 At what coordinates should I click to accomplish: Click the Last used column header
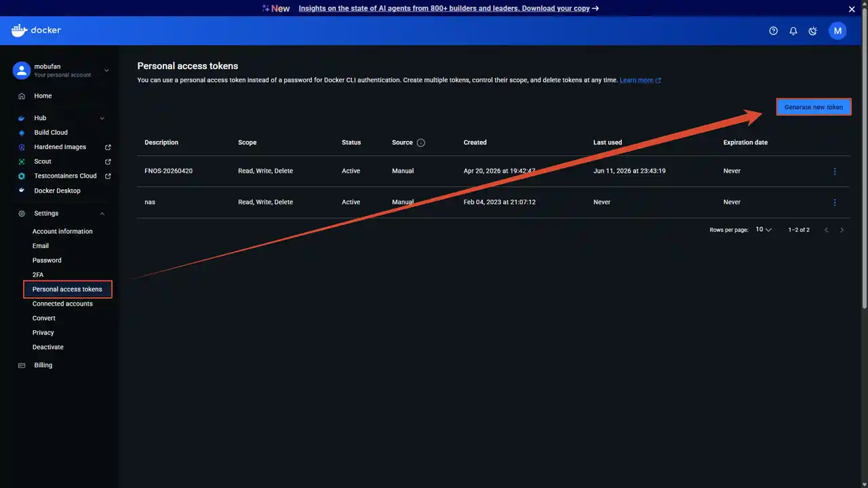[608, 142]
